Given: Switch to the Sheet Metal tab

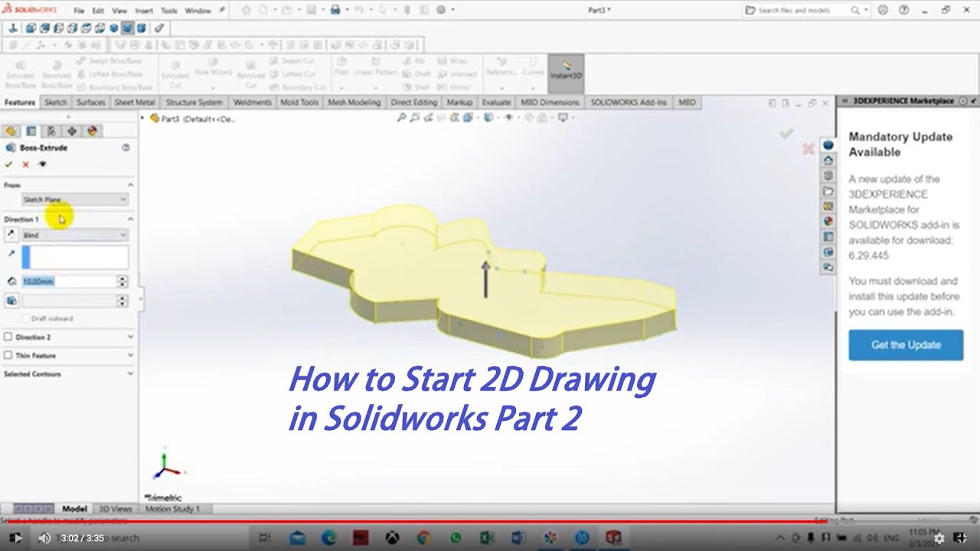Looking at the screenshot, I should pos(134,102).
